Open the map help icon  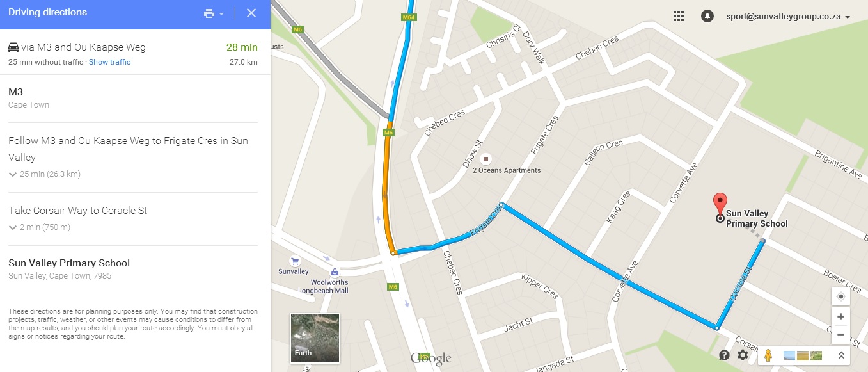tap(724, 355)
